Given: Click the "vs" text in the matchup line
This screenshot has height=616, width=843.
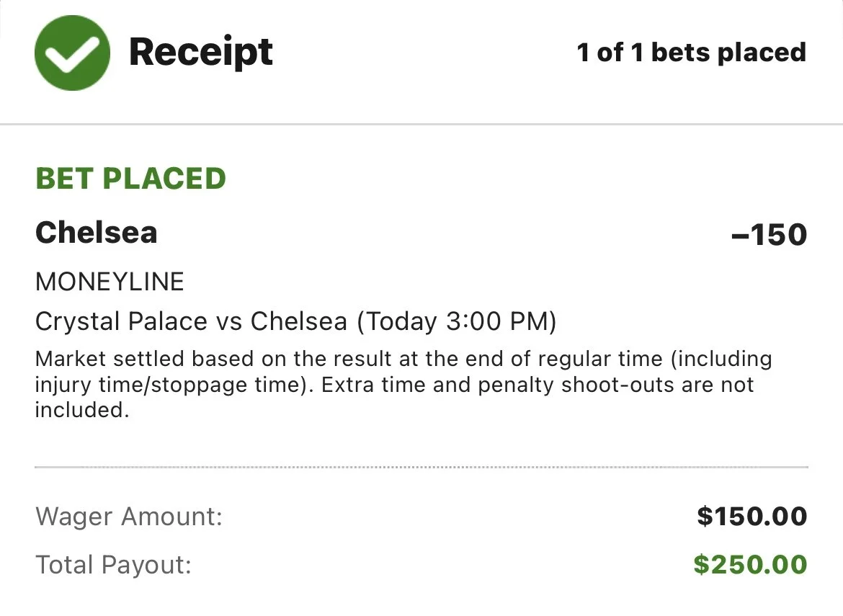Looking at the screenshot, I should click(x=231, y=321).
